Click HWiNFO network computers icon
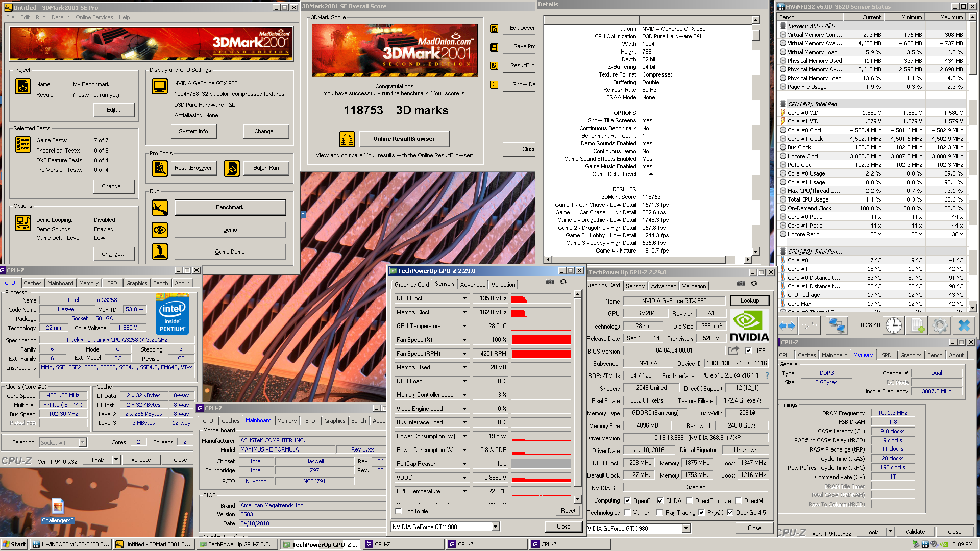980x551 pixels. click(837, 325)
